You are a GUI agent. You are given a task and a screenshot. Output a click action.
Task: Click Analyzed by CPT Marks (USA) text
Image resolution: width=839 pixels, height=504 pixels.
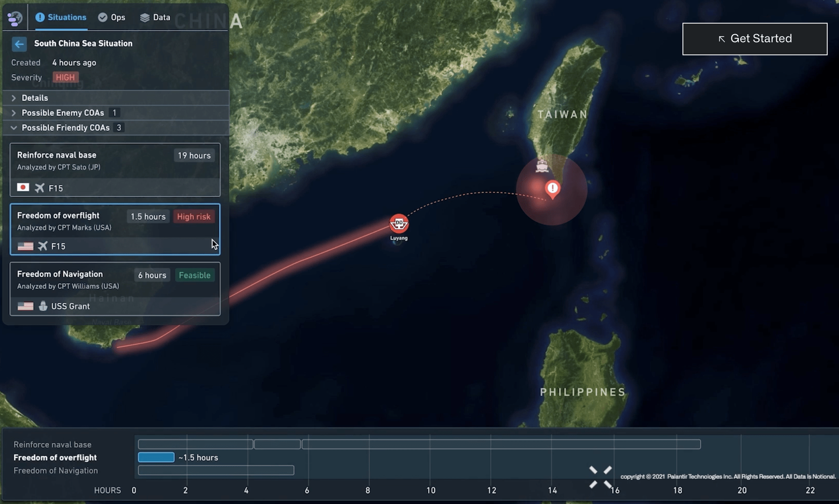[64, 228]
